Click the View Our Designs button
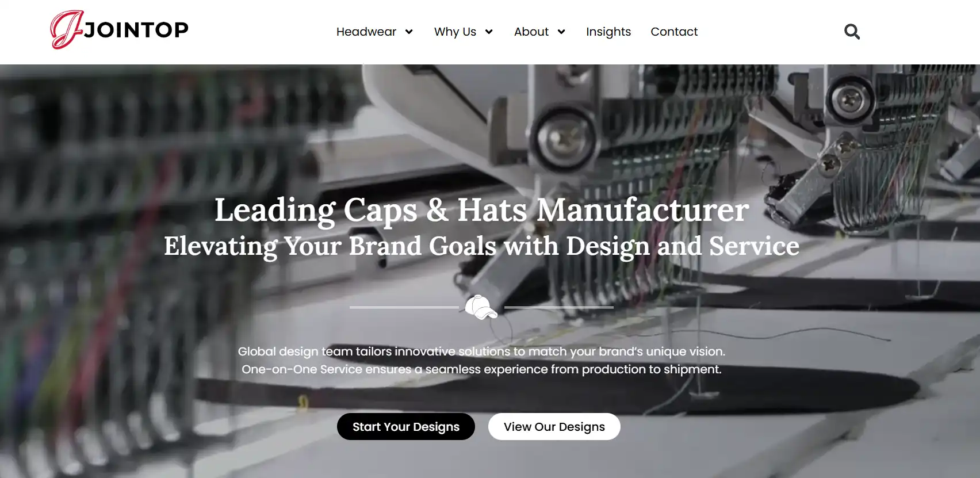This screenshot has width=980, height=478. point(554,427)
